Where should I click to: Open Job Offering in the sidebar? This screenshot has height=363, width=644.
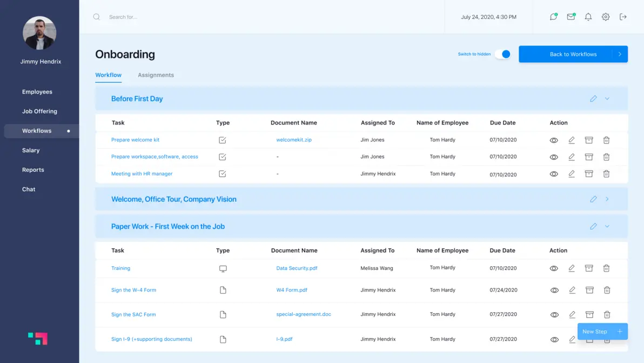coord(39,111)
